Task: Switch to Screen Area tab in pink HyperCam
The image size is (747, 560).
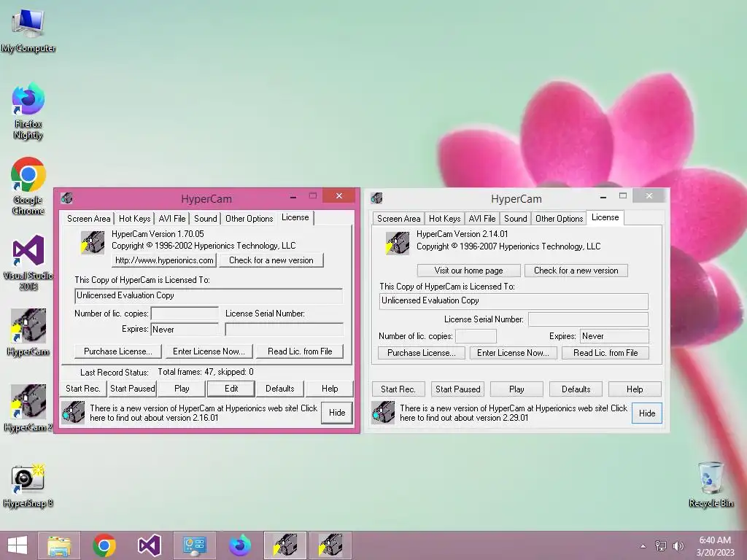Action: point(88,219)
